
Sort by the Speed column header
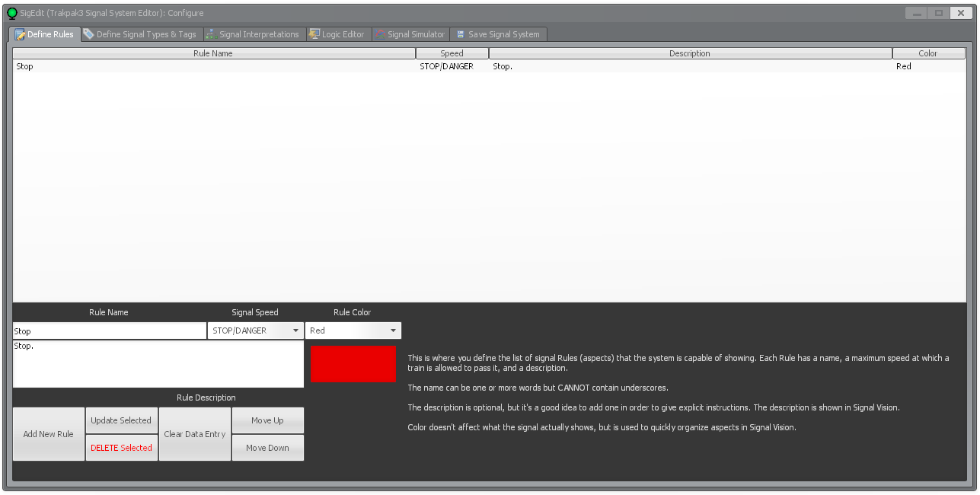pos(452,53)
